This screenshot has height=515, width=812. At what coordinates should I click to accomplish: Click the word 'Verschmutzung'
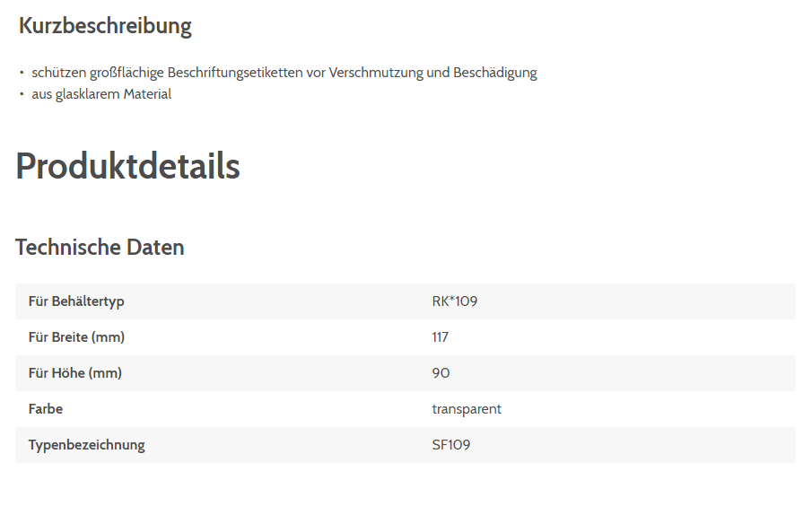tap(376, 73)
